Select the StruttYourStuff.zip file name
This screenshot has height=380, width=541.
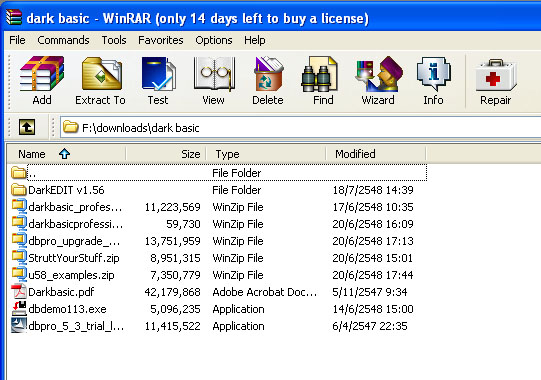74,258
